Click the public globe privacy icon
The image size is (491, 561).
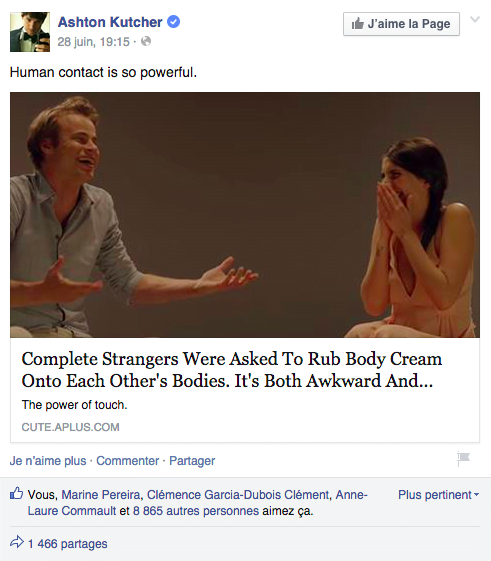146,42
